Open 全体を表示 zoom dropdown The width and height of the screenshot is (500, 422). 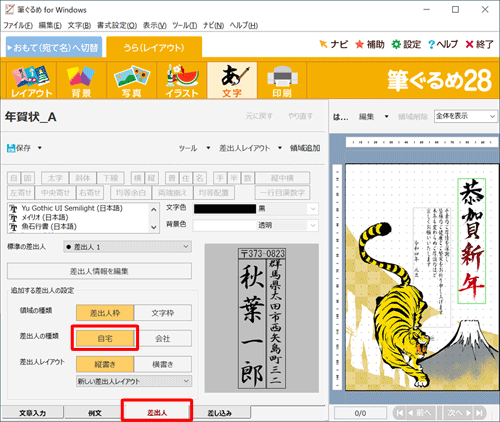tap(465, 116)
